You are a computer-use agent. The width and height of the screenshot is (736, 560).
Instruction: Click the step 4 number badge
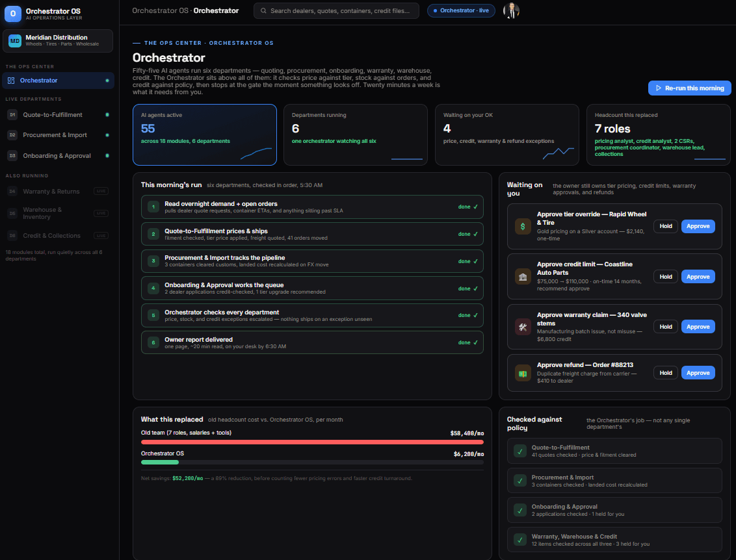[x=153, y=288]
